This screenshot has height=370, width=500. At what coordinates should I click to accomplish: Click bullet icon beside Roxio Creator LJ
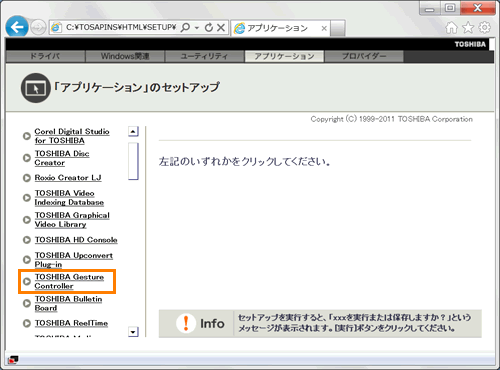point(27,178)
